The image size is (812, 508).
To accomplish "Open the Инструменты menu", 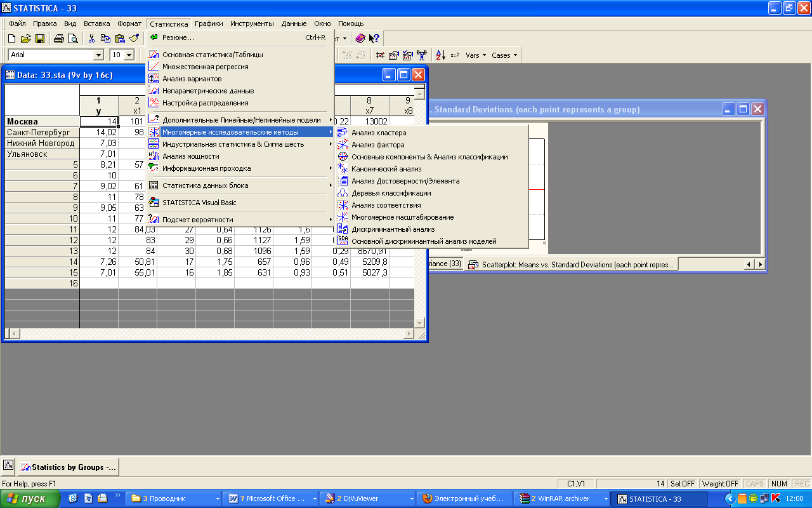I will point(252,23).
